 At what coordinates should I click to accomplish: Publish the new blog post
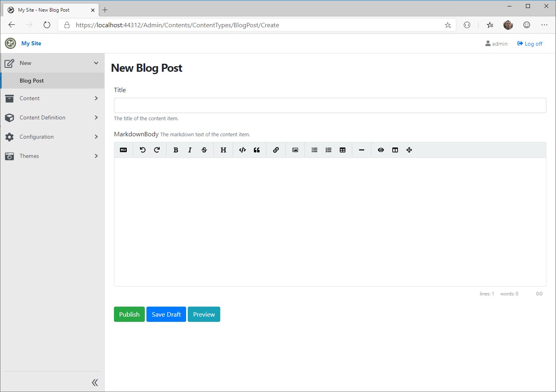[129, 314]
